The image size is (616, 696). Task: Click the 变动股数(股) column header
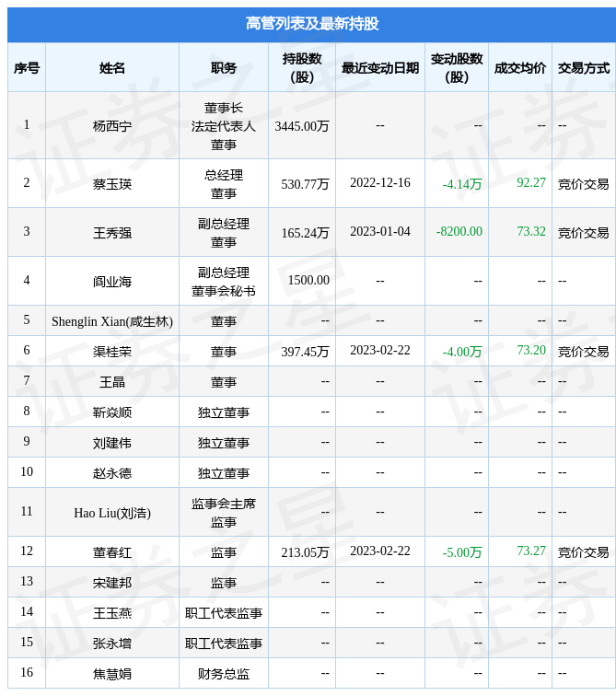456,67
